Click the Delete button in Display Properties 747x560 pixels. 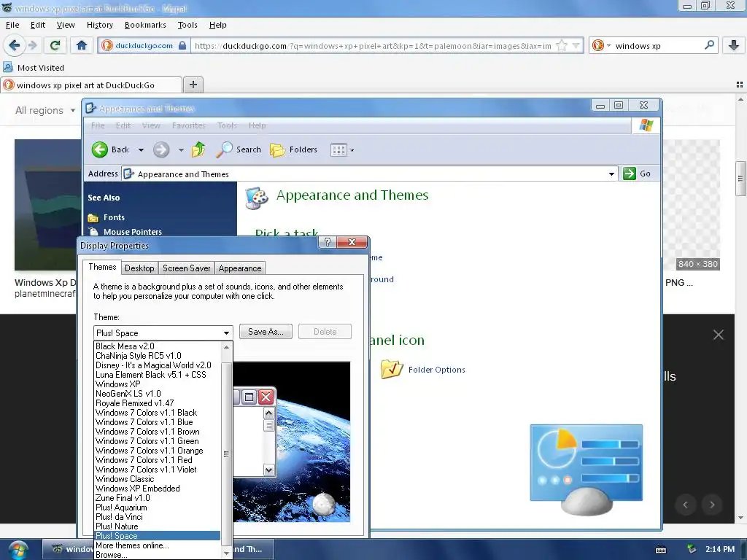pyautogui.click(x=325, y=332)
